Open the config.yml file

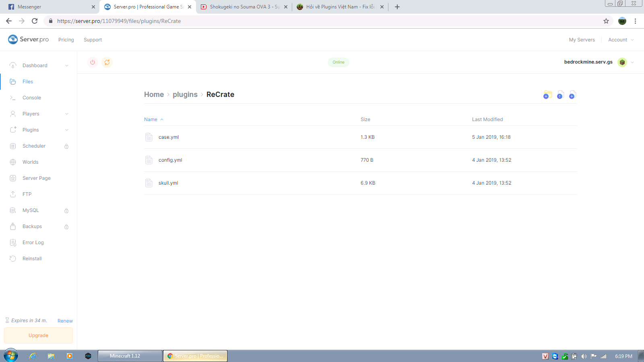click(170, 160)
